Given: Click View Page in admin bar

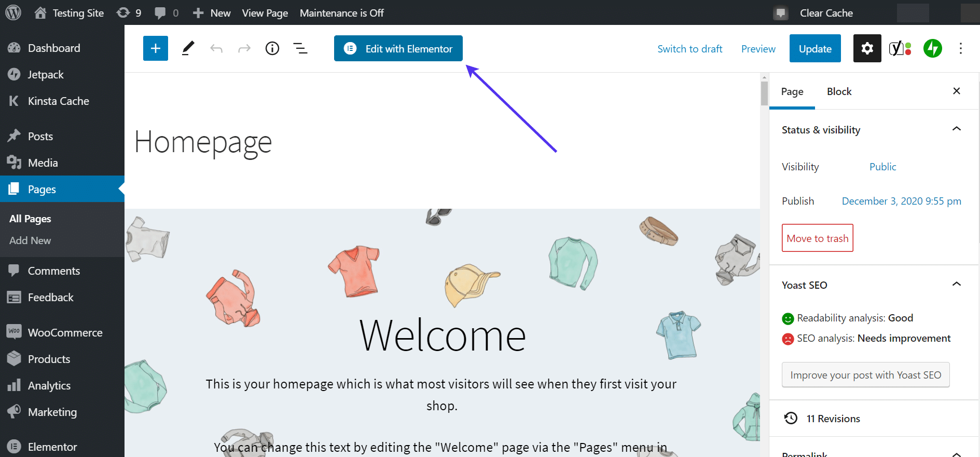Looking at the screenshot, I should click(x=265, y=13).
